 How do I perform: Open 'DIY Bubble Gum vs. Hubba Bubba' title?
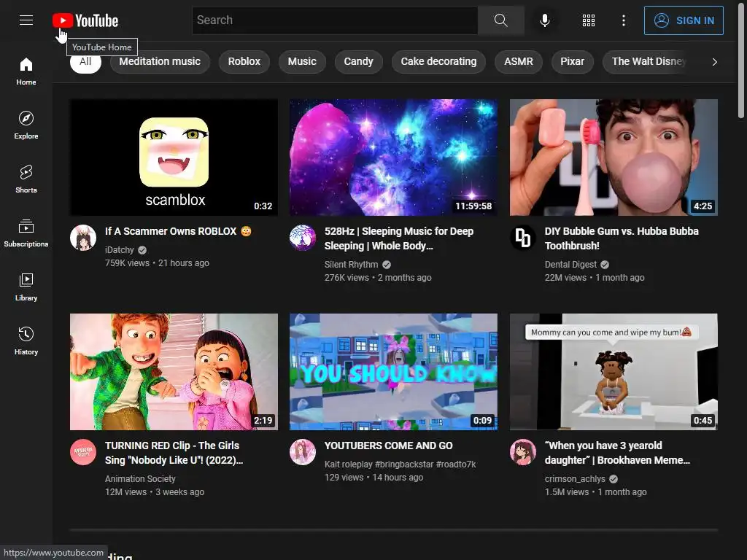pos(622,238)
